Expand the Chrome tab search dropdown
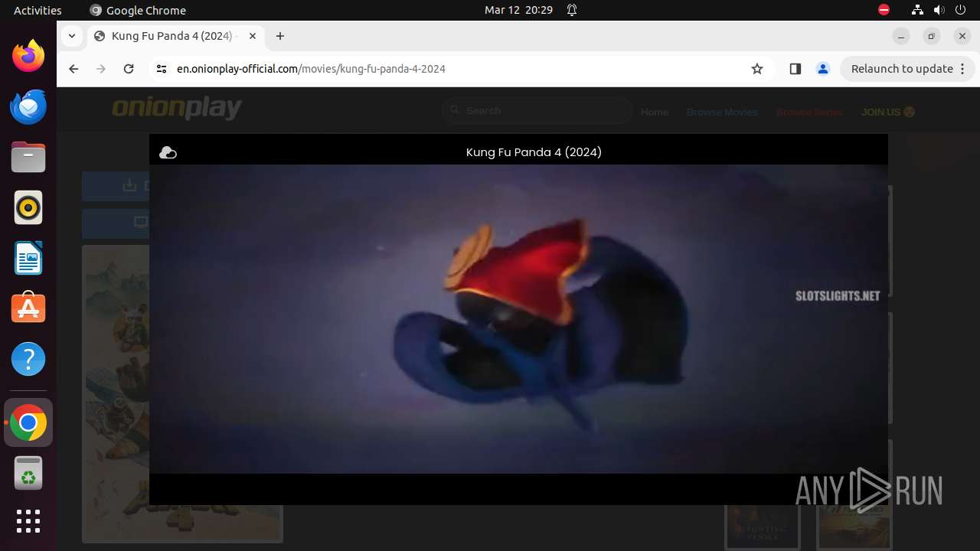Image resolution: width=980 pixels, height=551 pixels. 72,36
